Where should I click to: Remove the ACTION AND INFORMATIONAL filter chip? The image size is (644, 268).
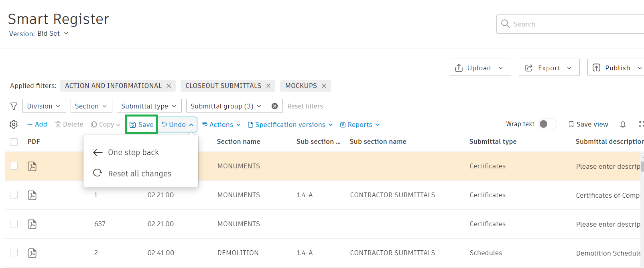[x=169, y=86]
